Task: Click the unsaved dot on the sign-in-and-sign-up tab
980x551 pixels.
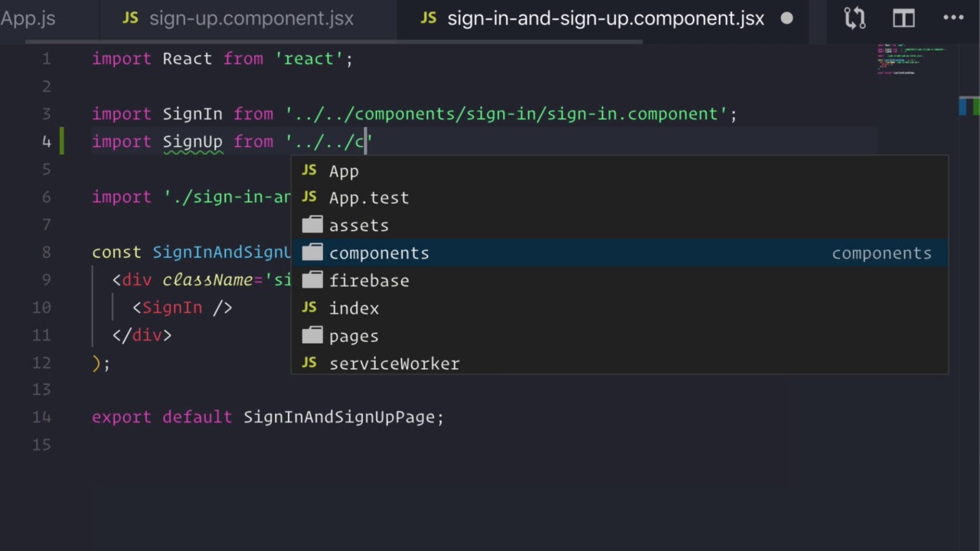Action: point(787,18)
